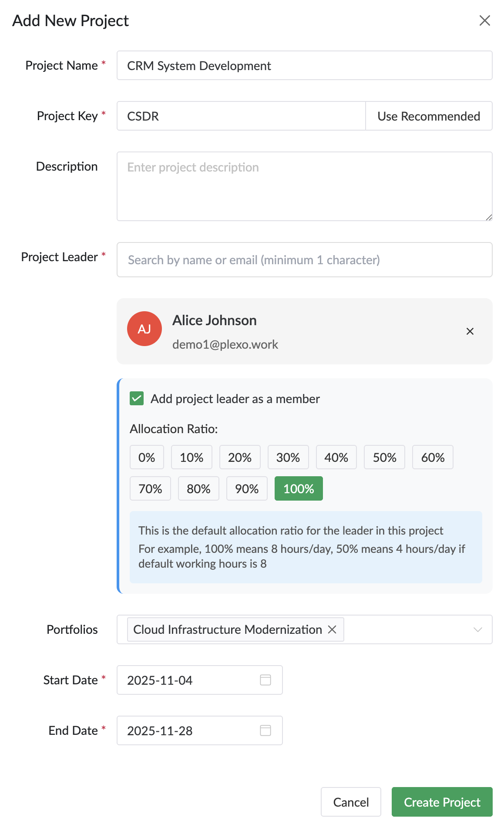
Task: Click into the Description text area
Action: point(304,186)
